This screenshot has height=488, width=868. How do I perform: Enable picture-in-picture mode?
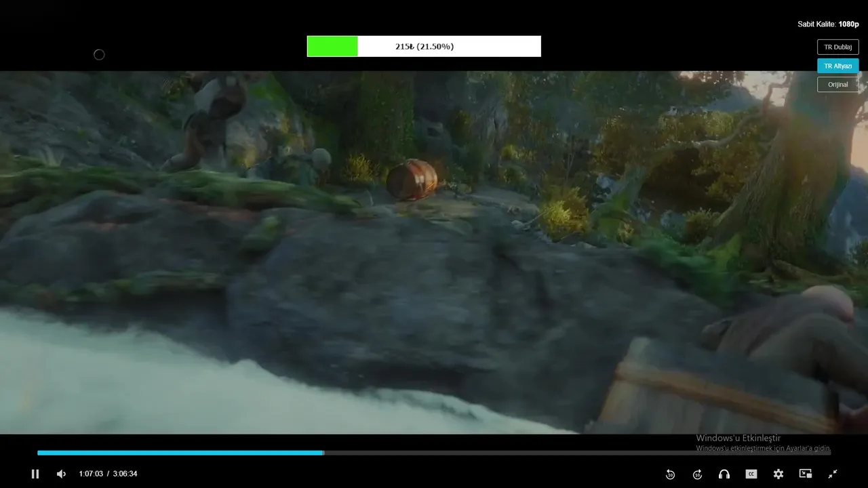coord(806,474)
